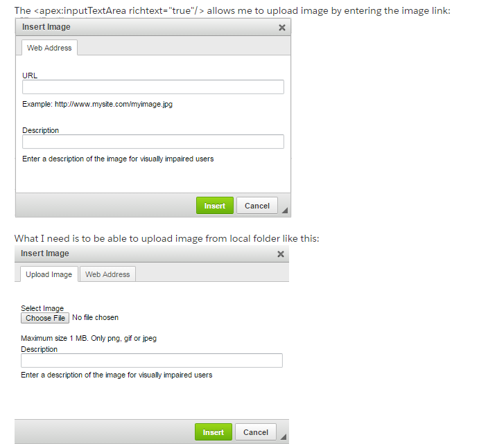The height and width of the screenshot is (444, 504).
Task: Cancel the upload image dialog
Action: pos(256,432)
